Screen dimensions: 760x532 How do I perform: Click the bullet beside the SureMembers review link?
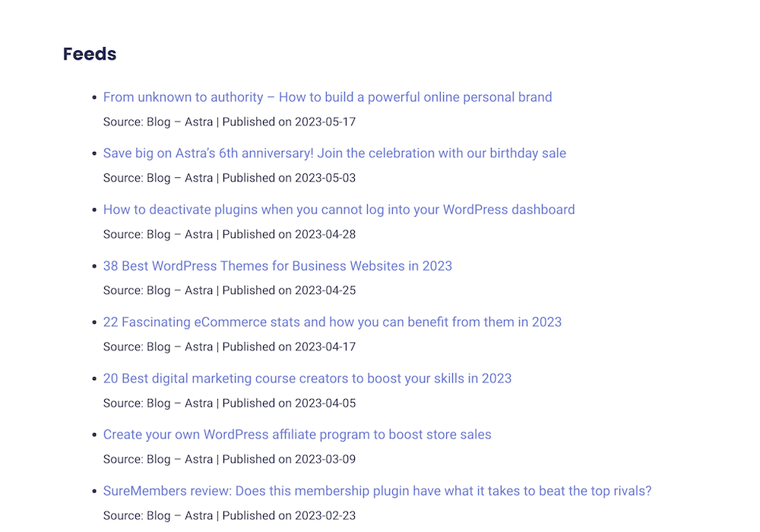click(94, 491)
